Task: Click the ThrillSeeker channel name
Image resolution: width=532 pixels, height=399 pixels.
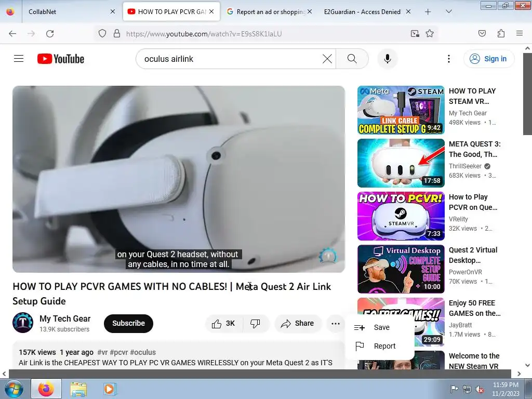Action: tap(465, 166)
